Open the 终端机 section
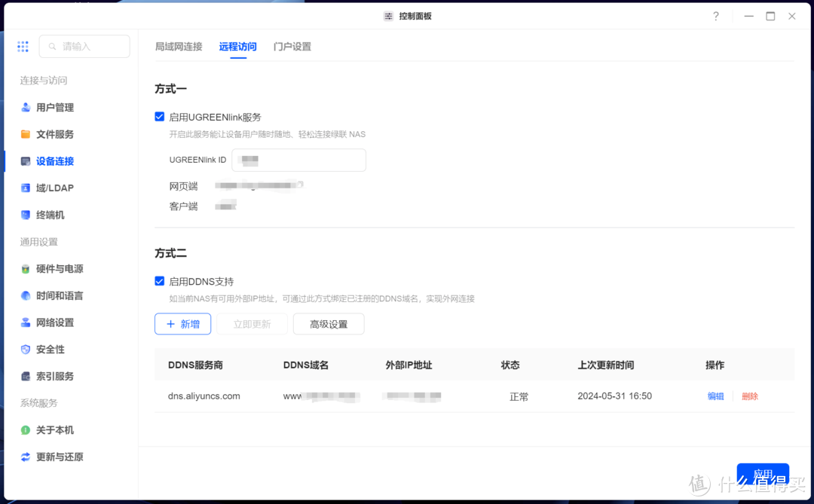The image size is (814, 504). pos(49,215)
